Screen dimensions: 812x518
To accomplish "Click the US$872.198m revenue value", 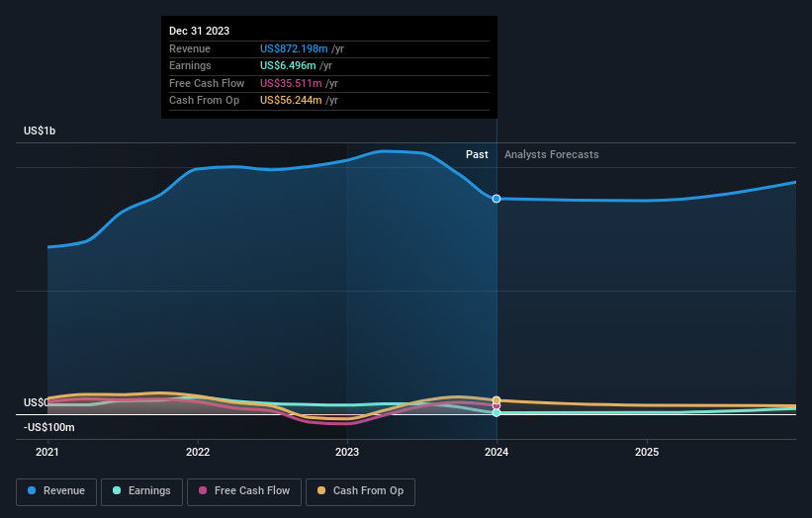I will coord(294,48).
